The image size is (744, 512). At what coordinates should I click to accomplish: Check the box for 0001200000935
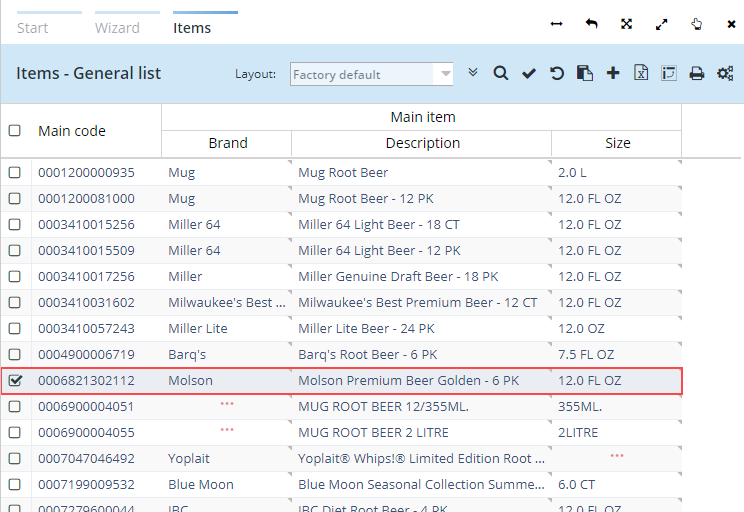(15, 172)
